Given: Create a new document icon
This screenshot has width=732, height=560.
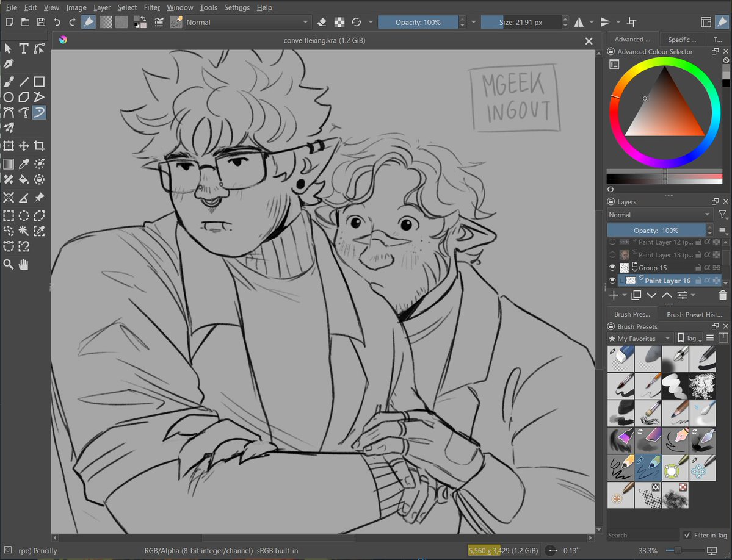Looking at the screenshot, I should tap(9, 22).
